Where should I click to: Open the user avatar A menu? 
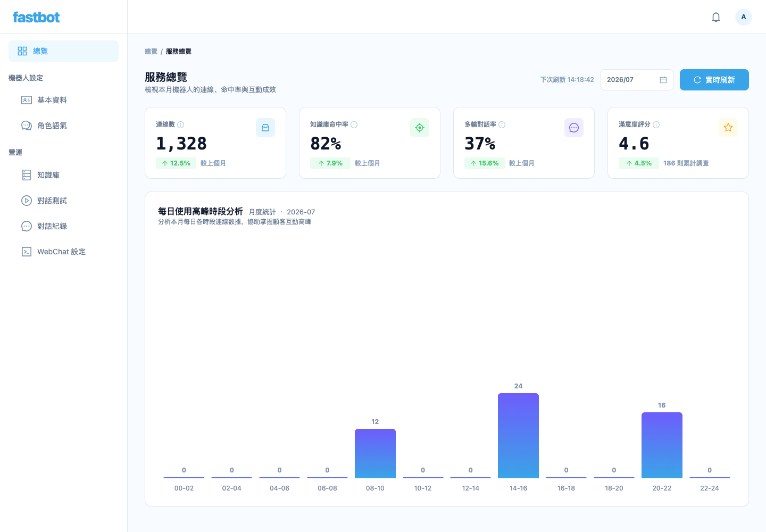[744, 17]
